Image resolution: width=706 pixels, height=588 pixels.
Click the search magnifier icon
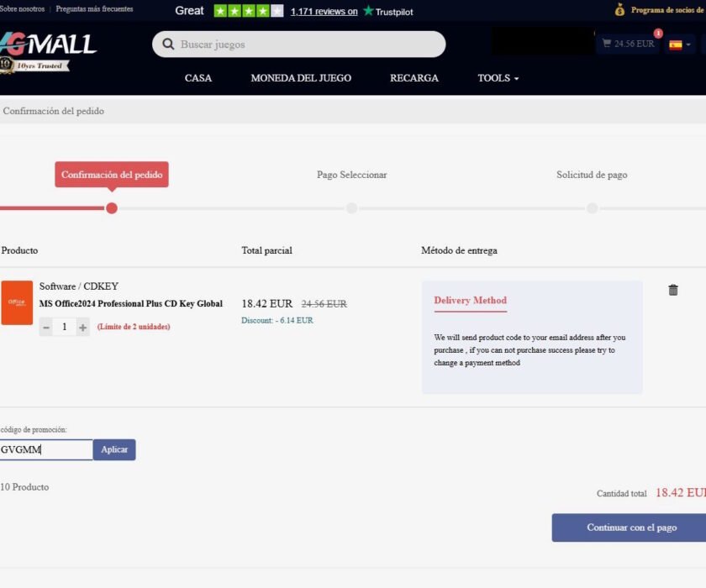coord(168,44)
